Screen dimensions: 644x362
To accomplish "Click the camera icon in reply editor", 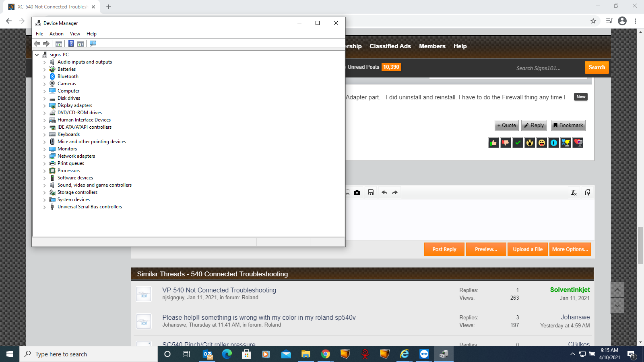I will pos(357,193).
